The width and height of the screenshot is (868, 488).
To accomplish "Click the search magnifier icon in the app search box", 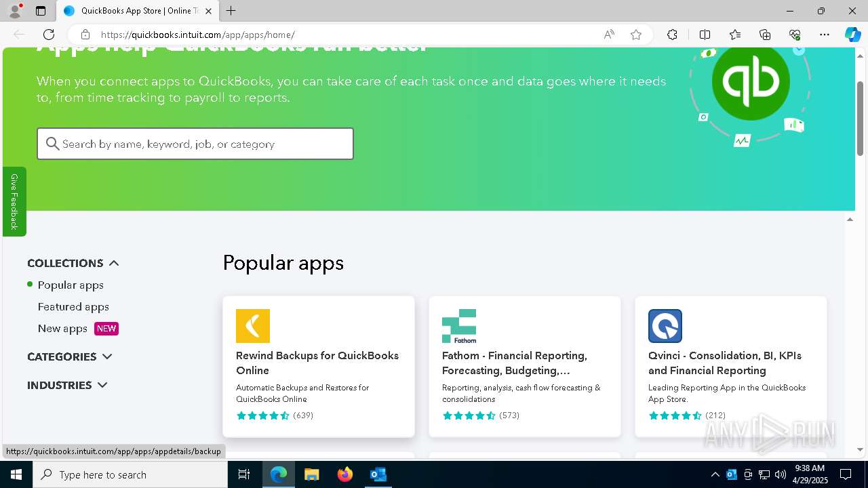I will 53,144.
